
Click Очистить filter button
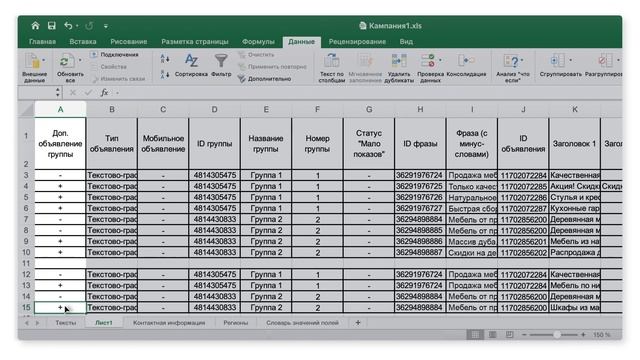pyautogui.click(x=256, y=54)
